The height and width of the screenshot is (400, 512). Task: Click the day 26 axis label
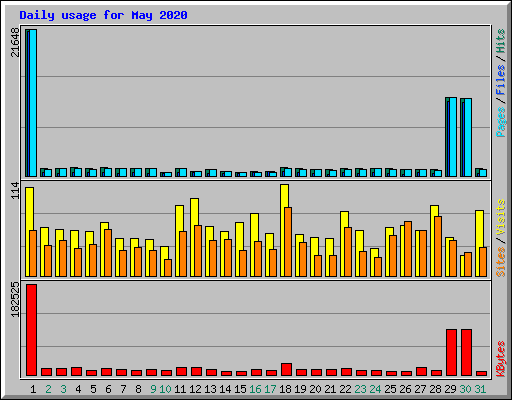coord(405,389)
